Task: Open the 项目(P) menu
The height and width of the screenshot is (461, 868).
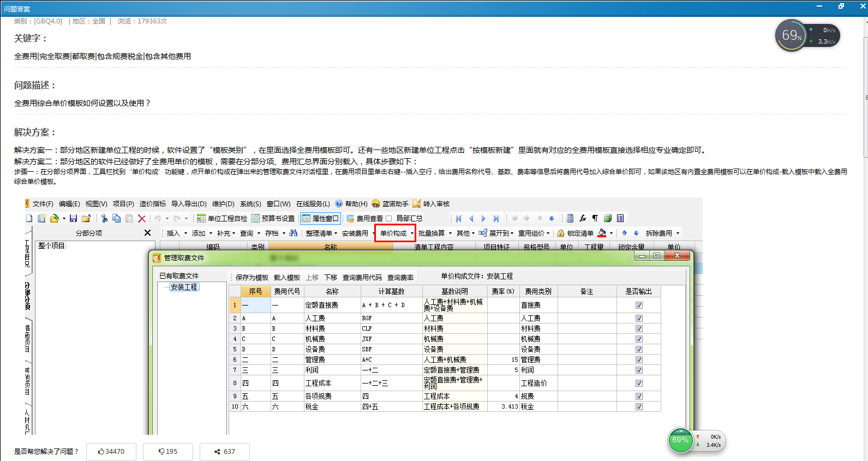Action: (123, 203)
